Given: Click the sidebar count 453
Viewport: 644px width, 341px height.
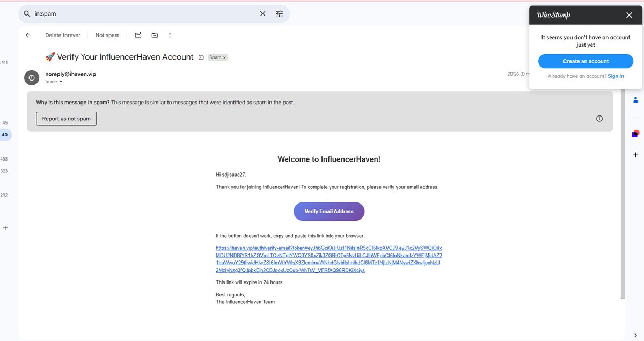Looking at the screenshot, I should pos(4,159).
